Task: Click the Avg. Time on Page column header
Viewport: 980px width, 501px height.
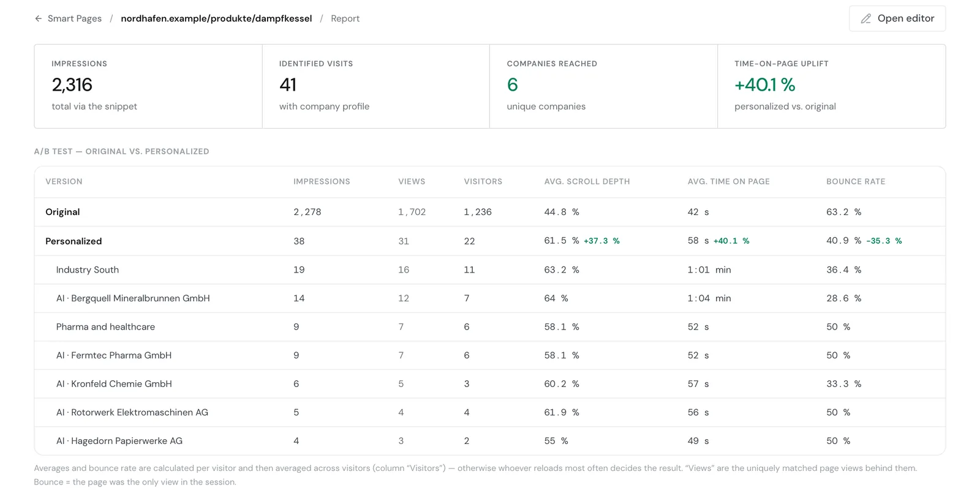Action: coord(729,182)
